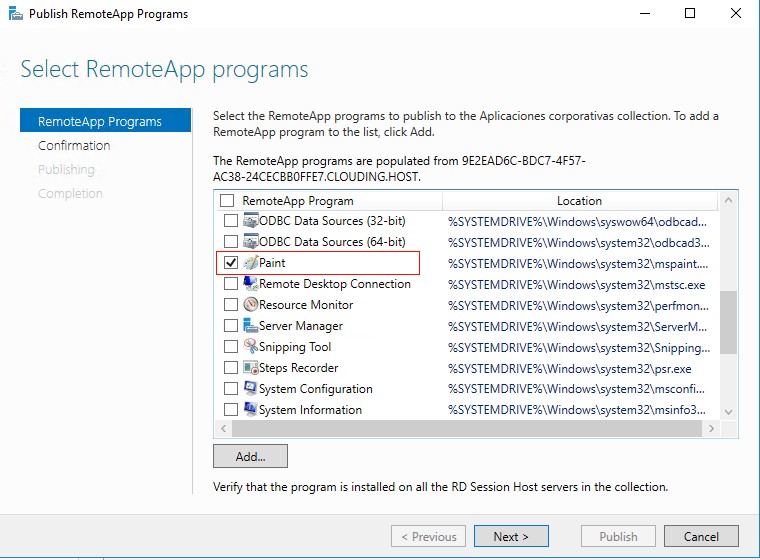Image resolution: width=760 pixels, height=560 pixels.
Task: Check the Snipping Tool checkbox
Action: coord(231,347)
